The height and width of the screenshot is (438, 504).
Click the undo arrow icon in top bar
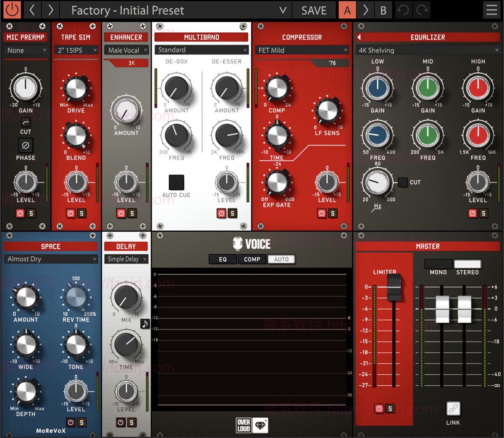coord(403,10)
